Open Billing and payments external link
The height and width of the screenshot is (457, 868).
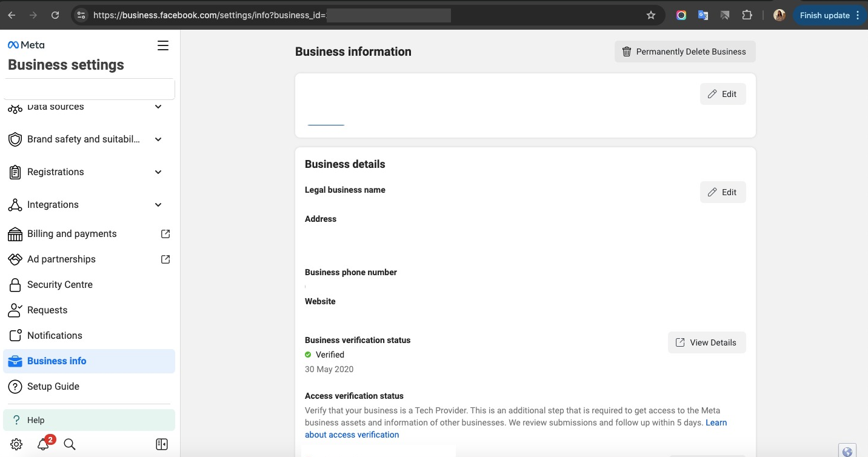[x=165, y=234]
